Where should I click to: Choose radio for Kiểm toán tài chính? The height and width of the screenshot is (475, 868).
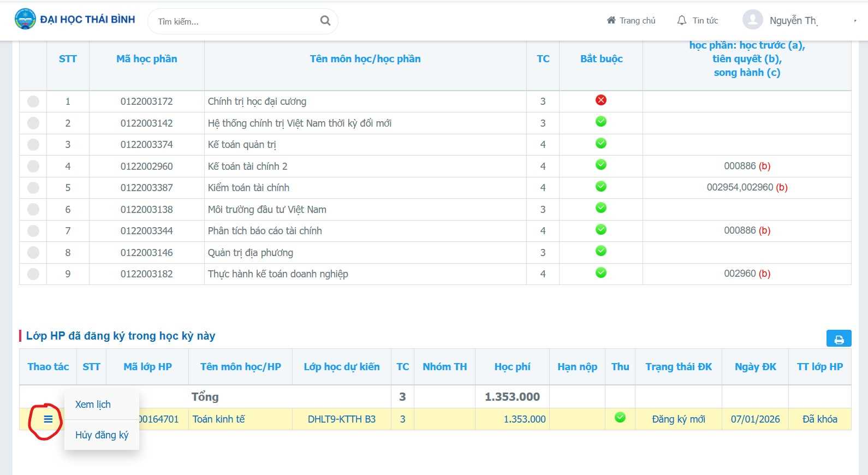click(x=33, y=188)
